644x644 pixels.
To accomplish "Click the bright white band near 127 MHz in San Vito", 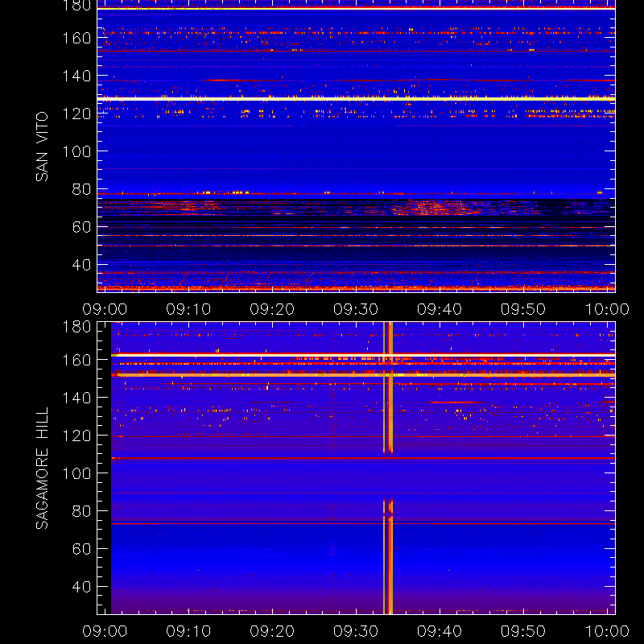I will [x=356, y=99].
